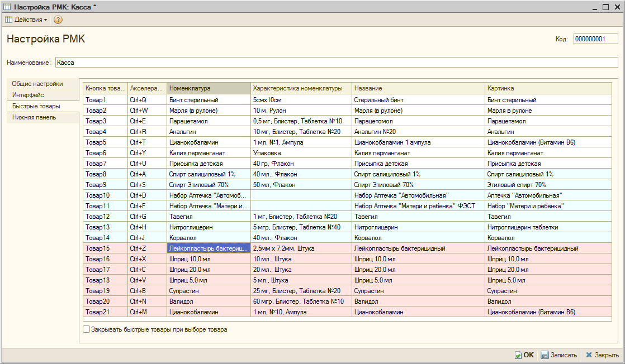Click the Закрыть button at bottom right
The image size is (625, 364).
(602, 355)
